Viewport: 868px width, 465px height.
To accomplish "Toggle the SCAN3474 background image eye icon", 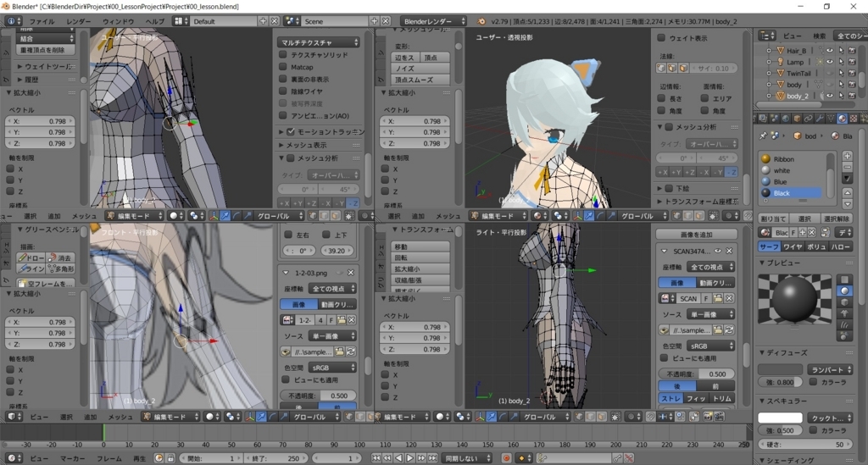I will tap(718, 251).
